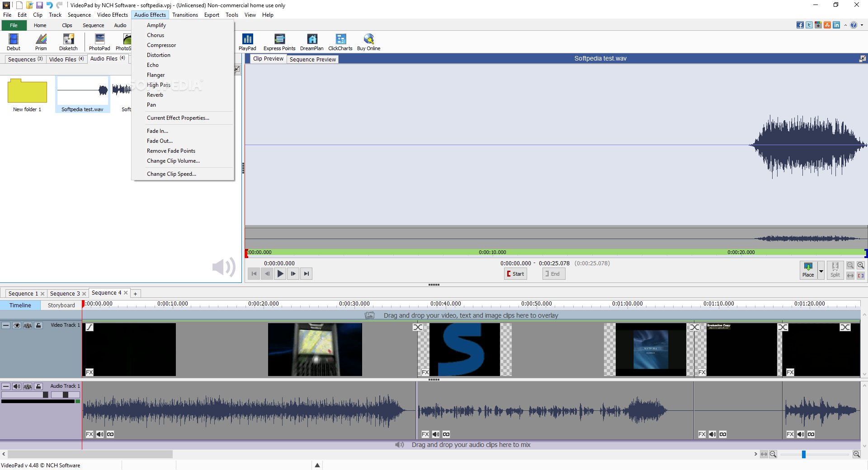
Task: Open the Audio Effects menu
Action: click(x=150, y=15)
